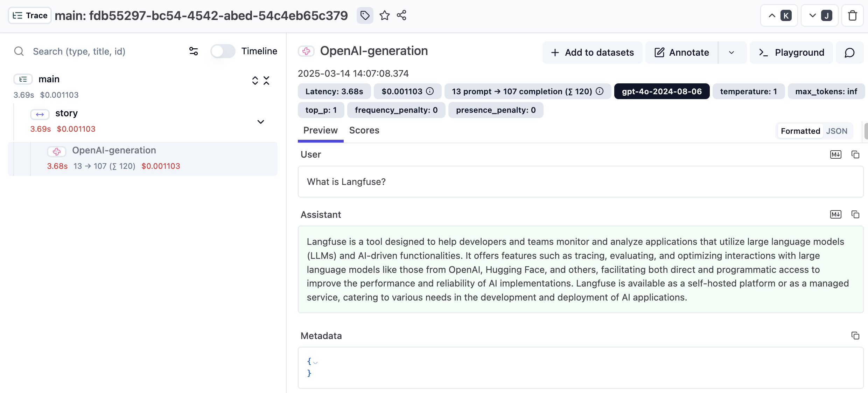Expand all nodes in the trace tree
This screenshot has width=868, height=393.
click(x=255, y=81)
